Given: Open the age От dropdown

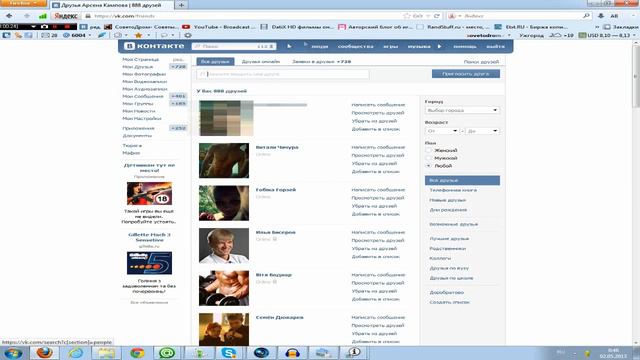Looking at the screenshot, I should click(442, 131).
